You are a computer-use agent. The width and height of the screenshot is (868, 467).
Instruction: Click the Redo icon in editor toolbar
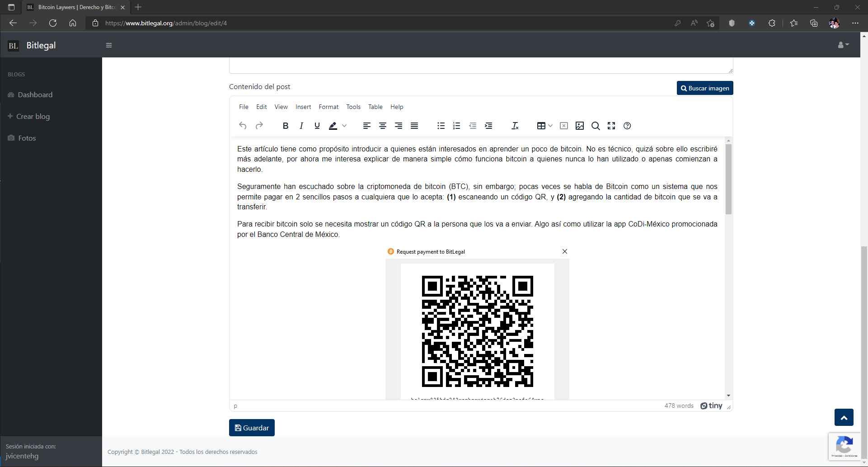(259, 126)
